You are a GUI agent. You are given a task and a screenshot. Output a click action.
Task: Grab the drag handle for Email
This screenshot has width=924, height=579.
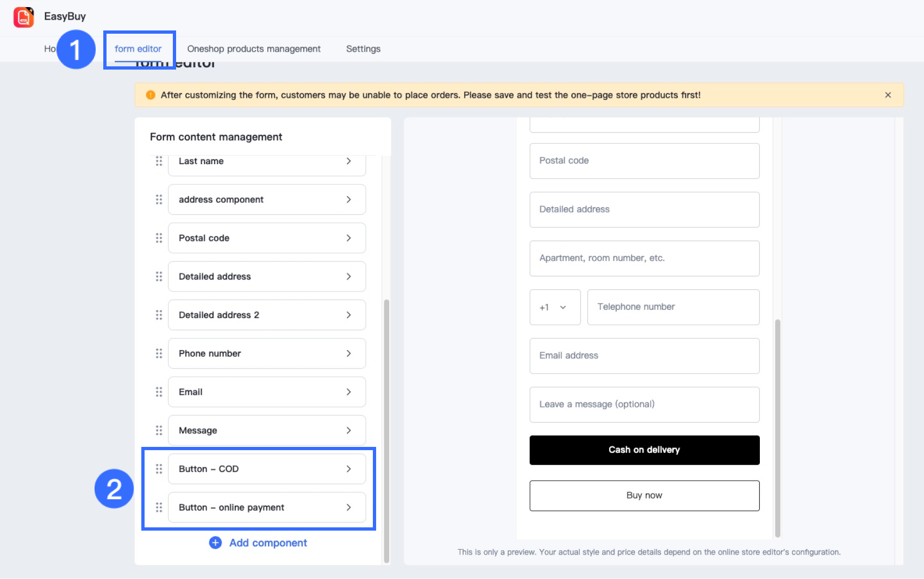(x=159, y=392)
